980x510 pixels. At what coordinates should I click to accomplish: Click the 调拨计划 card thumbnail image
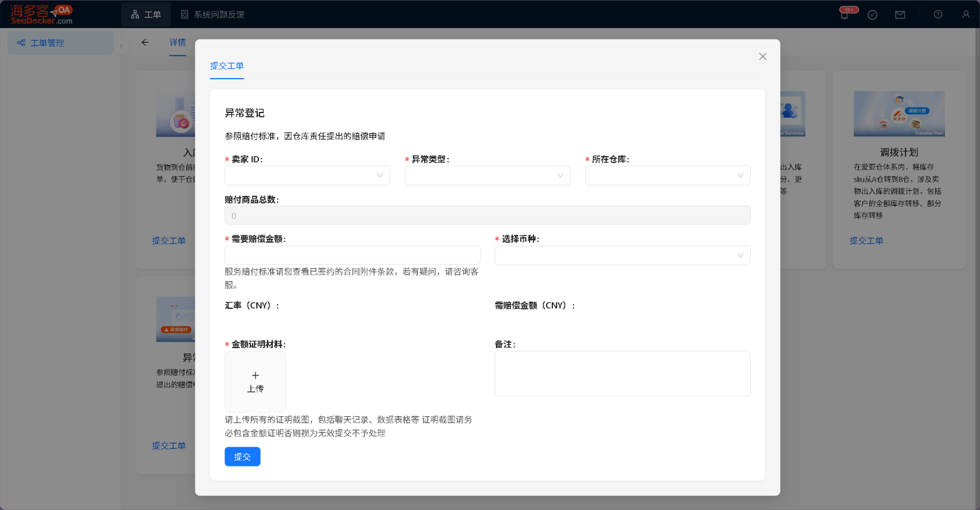pyautogui.click(x=899, y=114)
